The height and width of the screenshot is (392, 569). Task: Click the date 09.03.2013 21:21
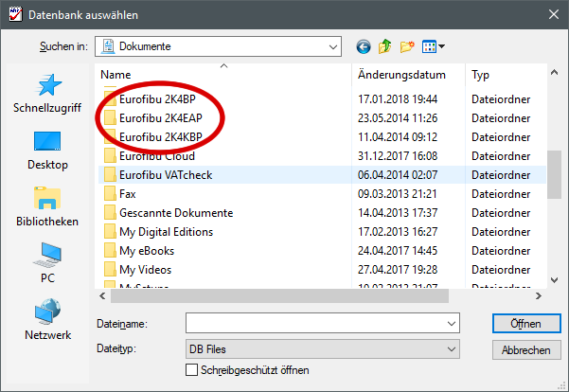click(398, 194)
